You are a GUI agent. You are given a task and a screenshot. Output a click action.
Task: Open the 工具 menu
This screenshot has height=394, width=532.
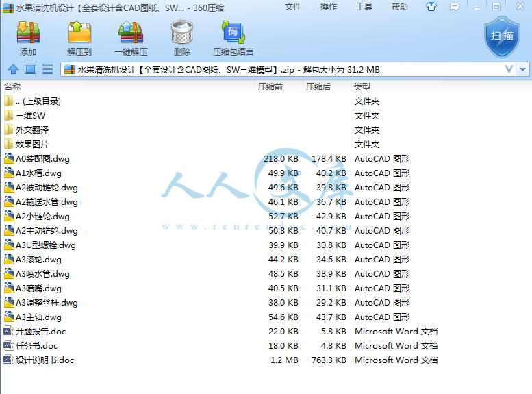(x=364, y=7)
